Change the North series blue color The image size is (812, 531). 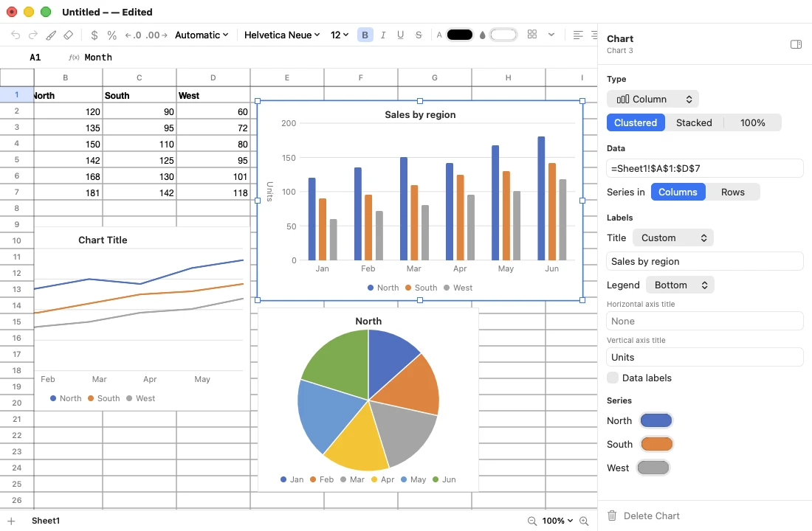(656, 420)
